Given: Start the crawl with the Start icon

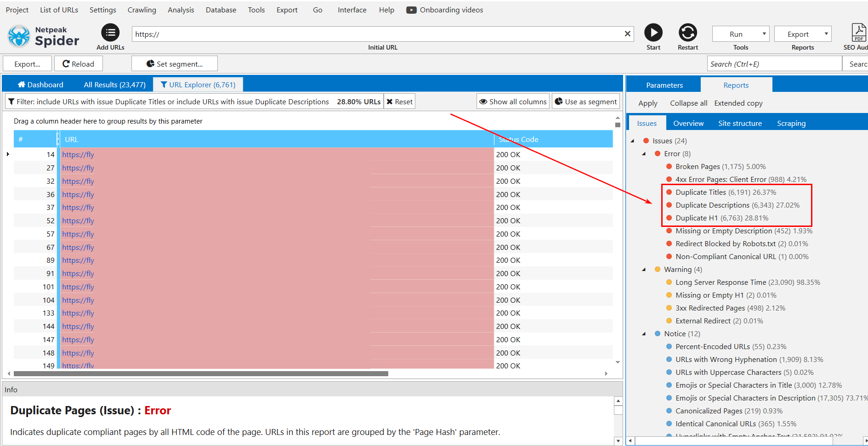Looking at the screenshot, I should 653,32.
